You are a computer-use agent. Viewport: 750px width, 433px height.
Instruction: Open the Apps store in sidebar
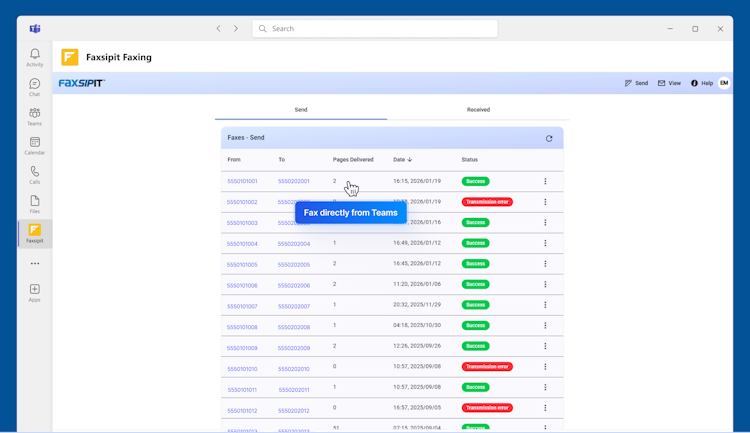[34, 292]
